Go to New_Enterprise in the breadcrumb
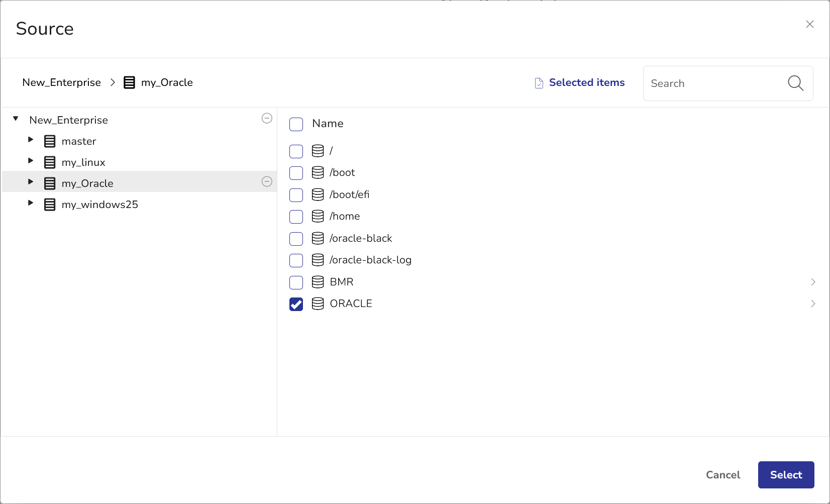The height and width of the screenshot is (504, 830). point(61,82)
